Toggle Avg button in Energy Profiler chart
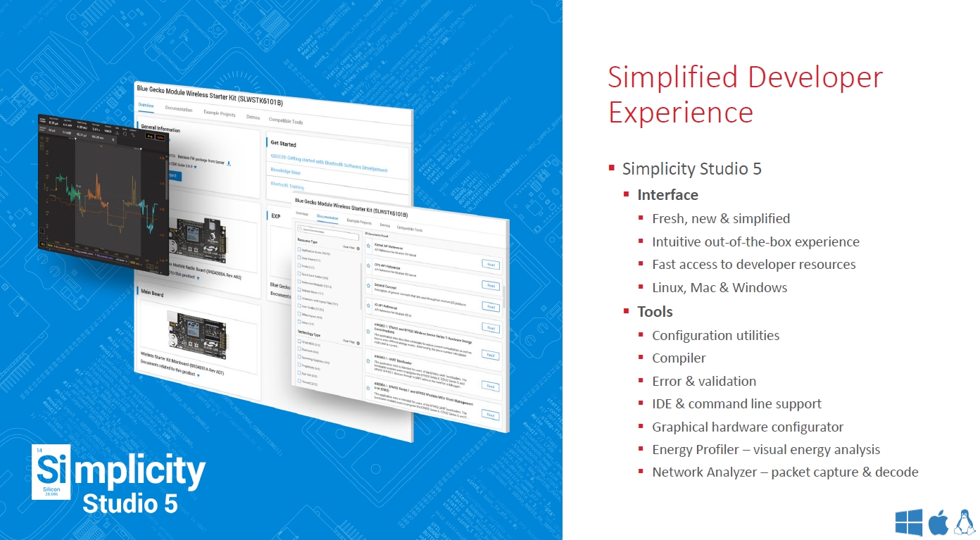This screenshot has width=980, height=540. 150,137
